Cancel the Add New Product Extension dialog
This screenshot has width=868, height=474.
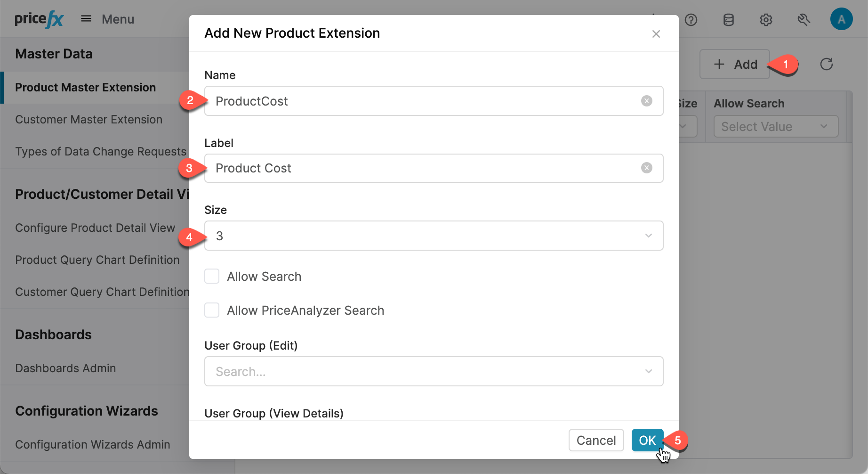point(596,440)
